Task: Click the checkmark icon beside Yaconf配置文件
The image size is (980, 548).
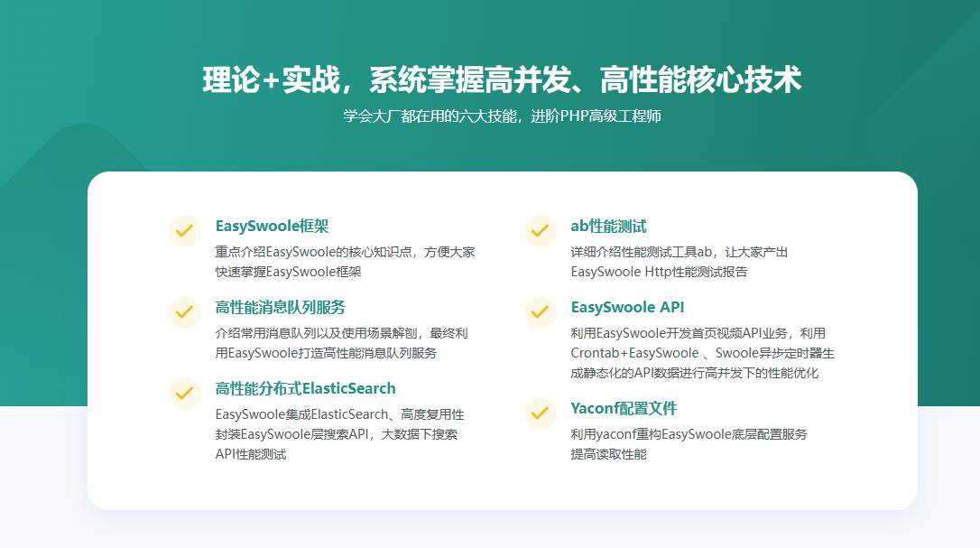Action: click(x=540, y=413)
